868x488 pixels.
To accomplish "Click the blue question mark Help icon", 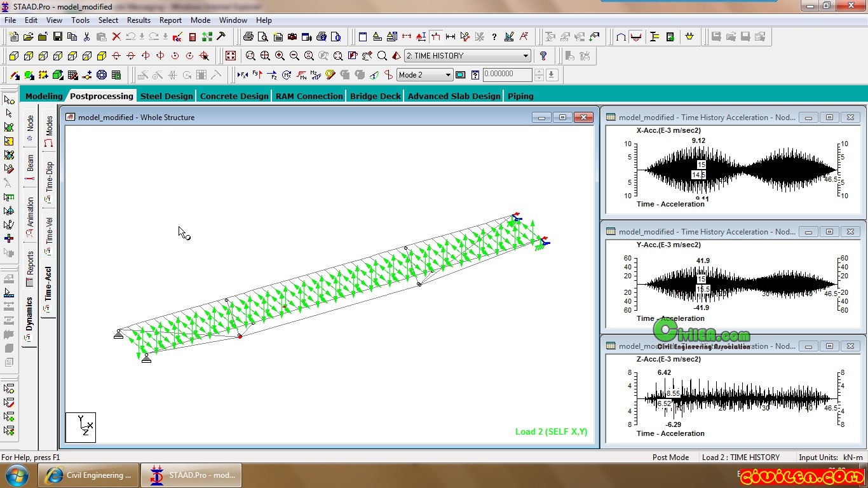I will coord(543,56).
